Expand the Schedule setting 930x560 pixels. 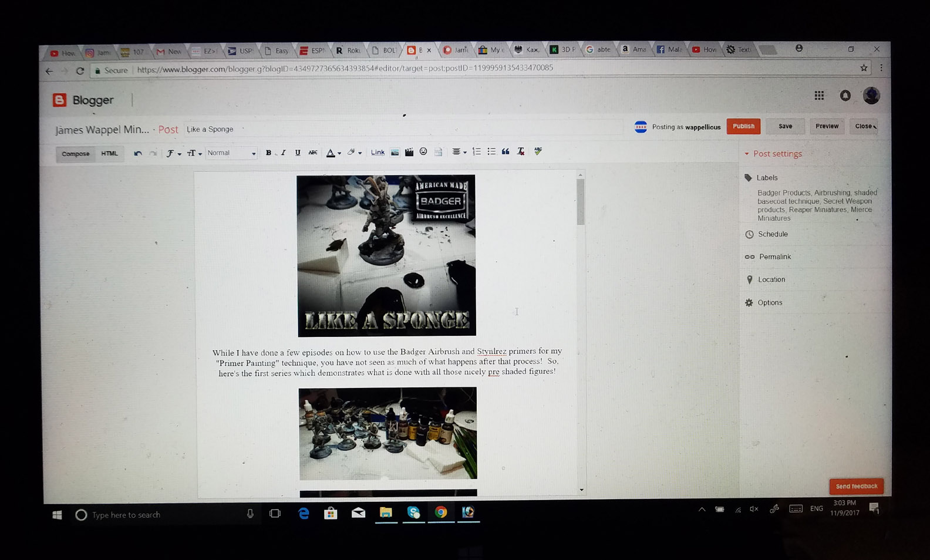767,234
